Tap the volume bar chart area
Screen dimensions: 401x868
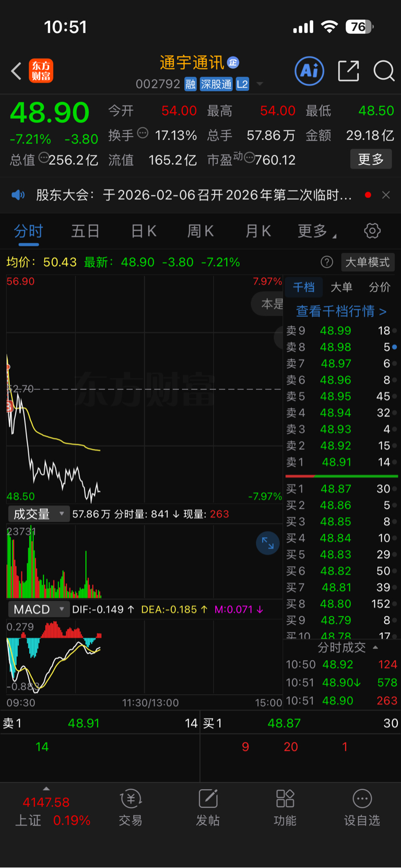tap(144, 561)
